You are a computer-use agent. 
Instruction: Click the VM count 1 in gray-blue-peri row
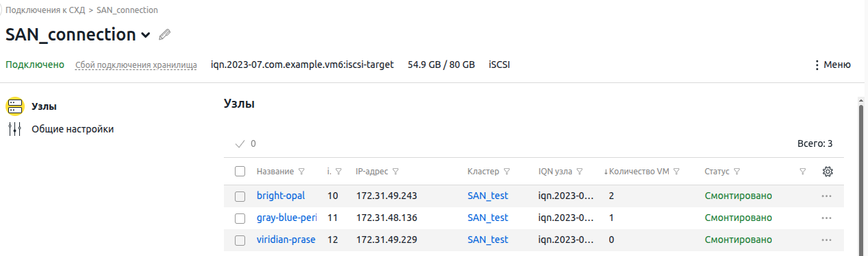pyautogui.click(x=611, y=218)
